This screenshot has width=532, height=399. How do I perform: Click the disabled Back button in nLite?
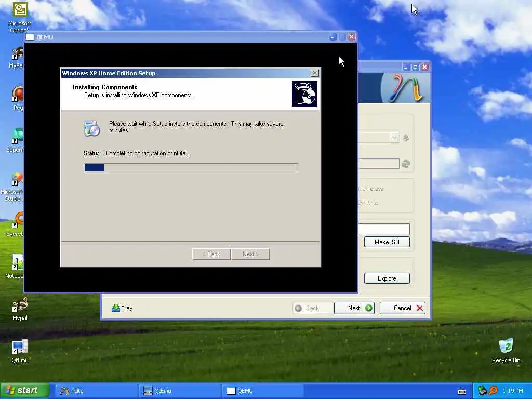[x=312, y=308]
